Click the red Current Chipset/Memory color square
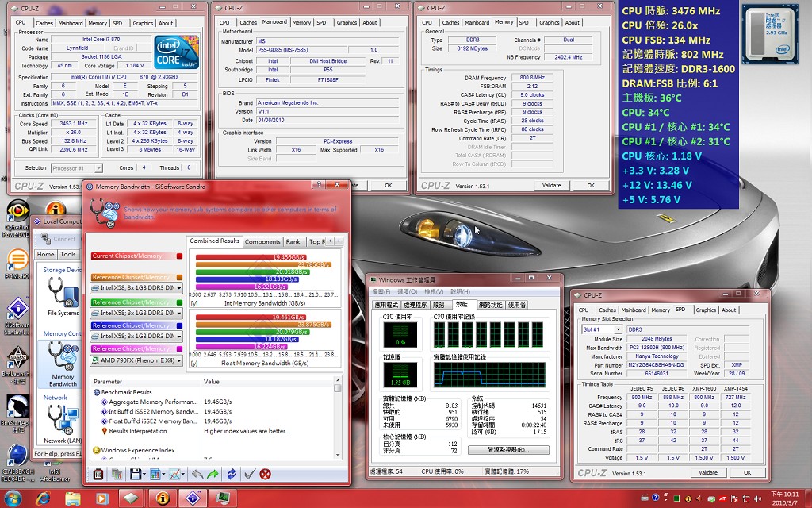This screenshot has height=508, width=812. tap(179, 256)
